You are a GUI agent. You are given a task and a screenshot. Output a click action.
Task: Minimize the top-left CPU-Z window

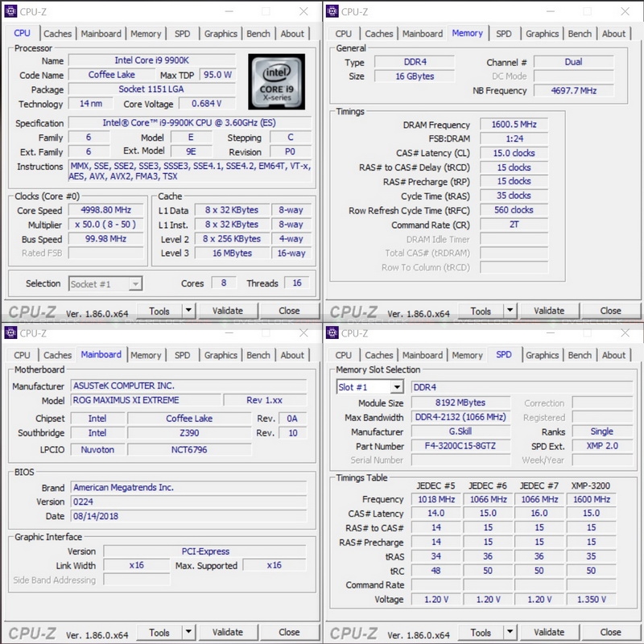(229, 11)
